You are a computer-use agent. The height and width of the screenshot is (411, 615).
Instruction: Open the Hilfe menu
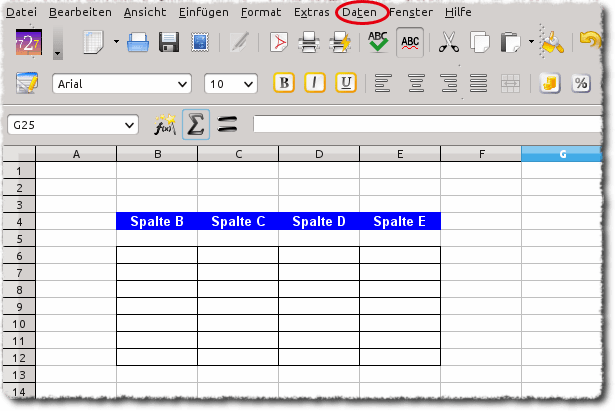(458, 12)
